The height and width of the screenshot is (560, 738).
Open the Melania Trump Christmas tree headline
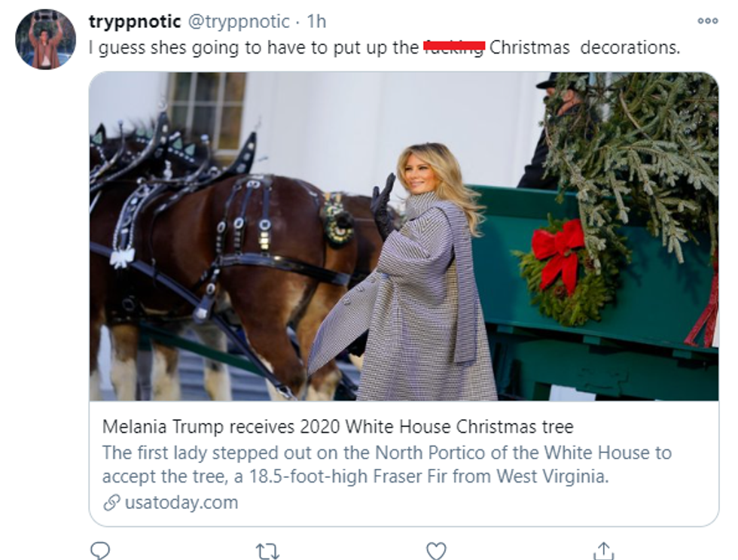tap(338, 428)
